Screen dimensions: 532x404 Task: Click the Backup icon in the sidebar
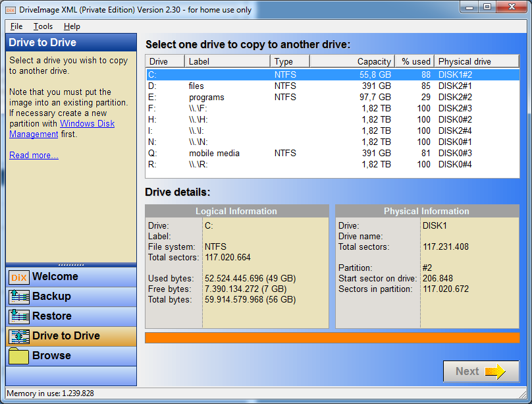pyautogui.click(x=18, y=297)
